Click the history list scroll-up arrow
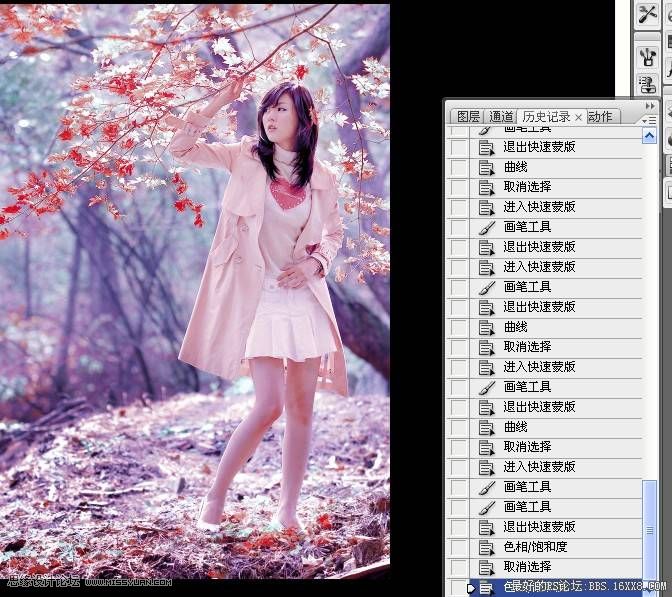 (649, 136)
